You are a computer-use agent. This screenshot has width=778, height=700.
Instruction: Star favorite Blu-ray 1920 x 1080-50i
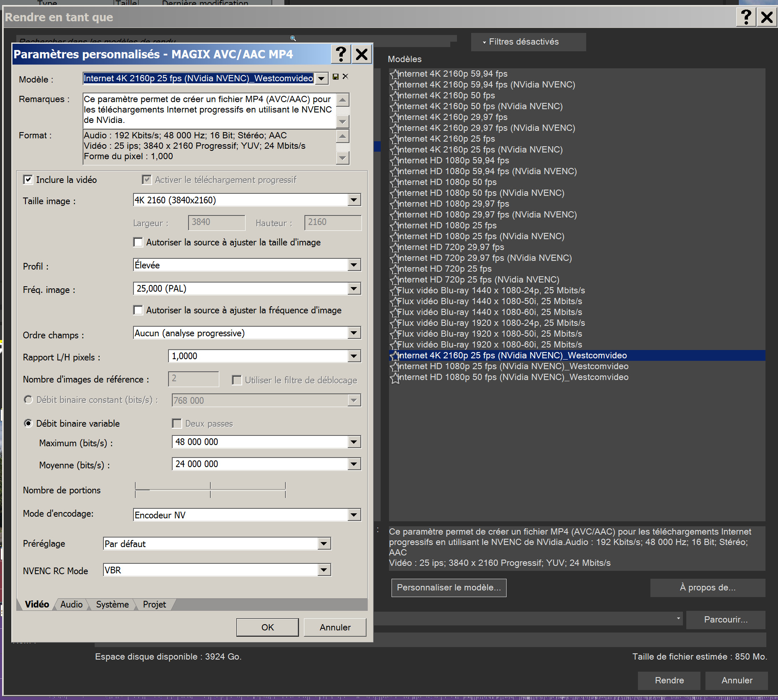[x=394, y=334]
